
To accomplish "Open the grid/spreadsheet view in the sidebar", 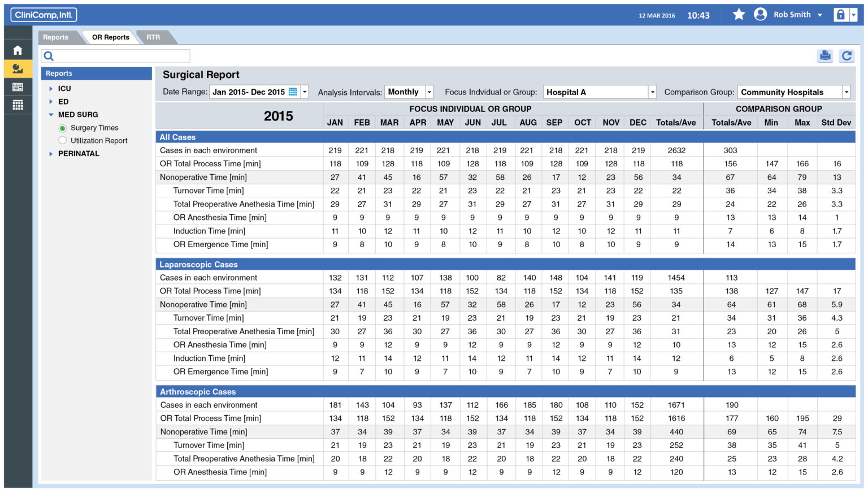I will click(18, 105).
